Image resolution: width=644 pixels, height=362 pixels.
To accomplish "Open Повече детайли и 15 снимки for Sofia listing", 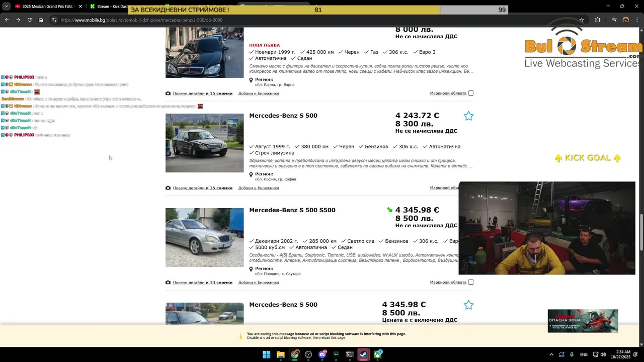I will (203, 188).
